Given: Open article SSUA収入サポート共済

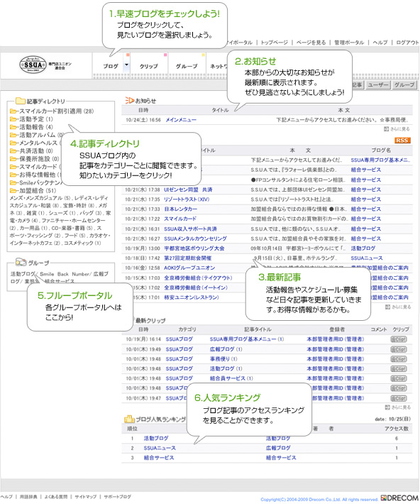Looking at the screenshot, I should point(190,229).
